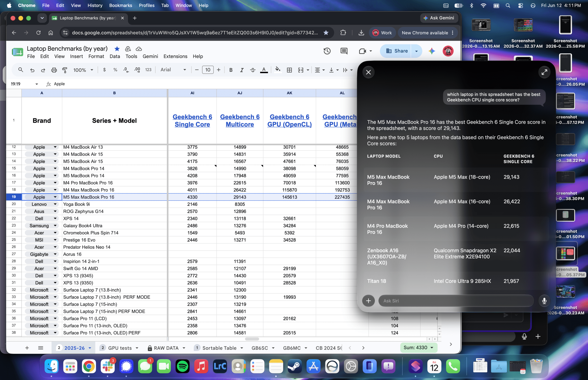
Task: Open the text color picker
Action: [x=264, y=70]
